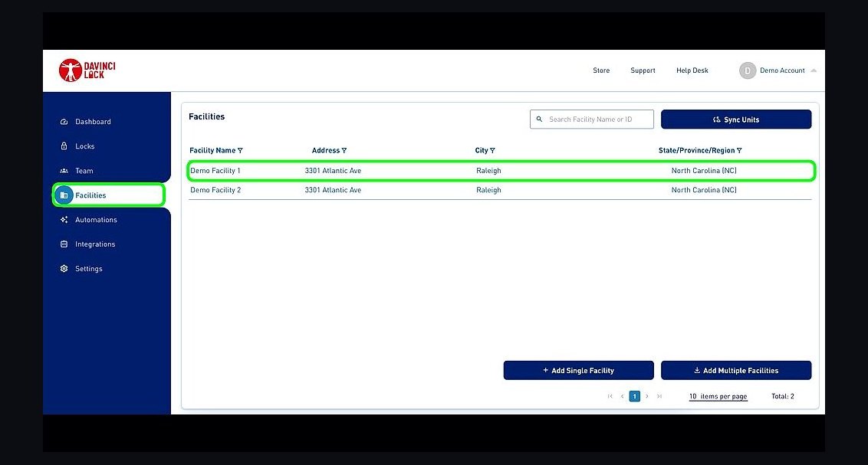Click the Demo Account avatar circle
868x465 pixels.
click(748, 70)
